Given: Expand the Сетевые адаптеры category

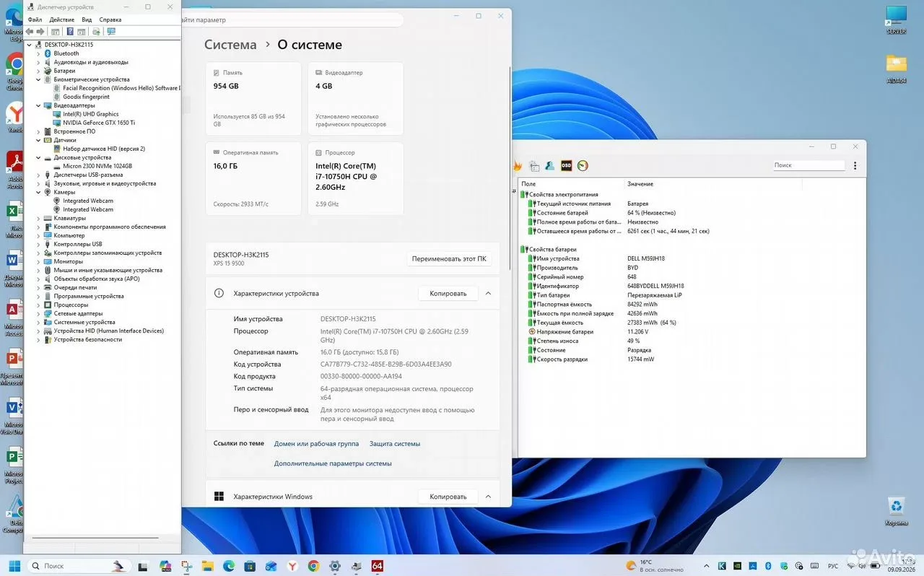Looking at the screenshot, I should click(x=38, y=313).
